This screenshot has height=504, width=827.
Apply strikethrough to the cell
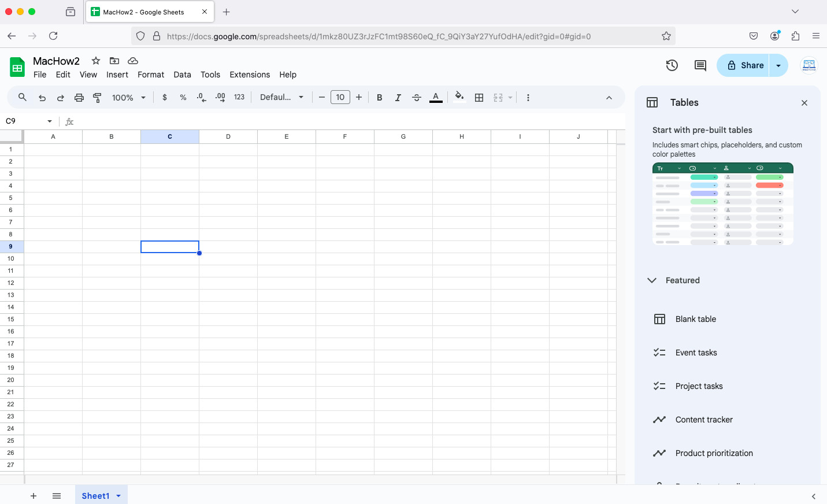coord(417,97)
